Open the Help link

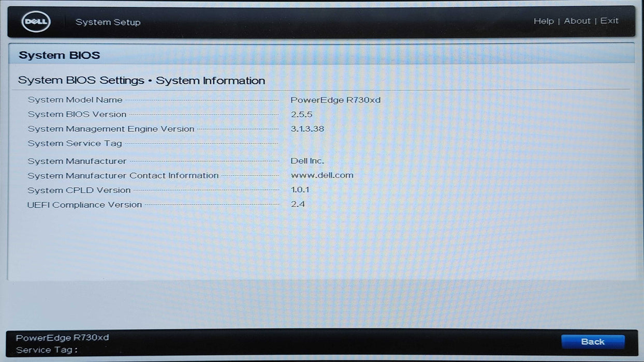pyautogui.click(x=544, y=21)
